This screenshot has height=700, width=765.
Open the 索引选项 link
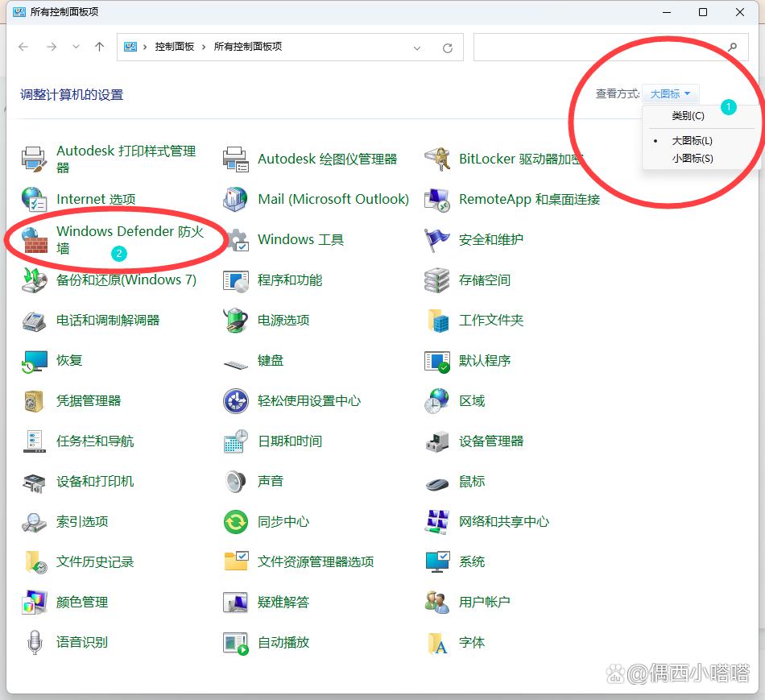[82, 522]
